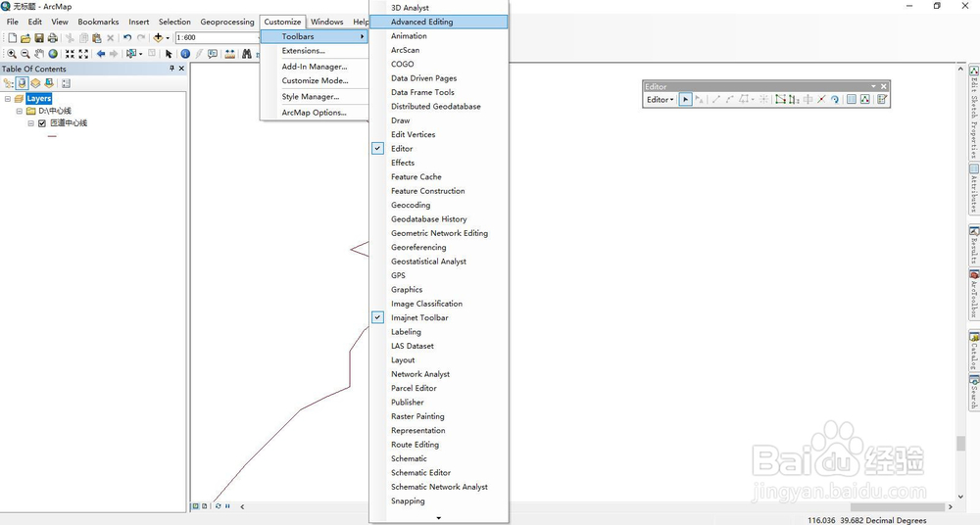The image size is (980, 525).
Task: Open the Editor dropdown menu
Action: point(660,99)
